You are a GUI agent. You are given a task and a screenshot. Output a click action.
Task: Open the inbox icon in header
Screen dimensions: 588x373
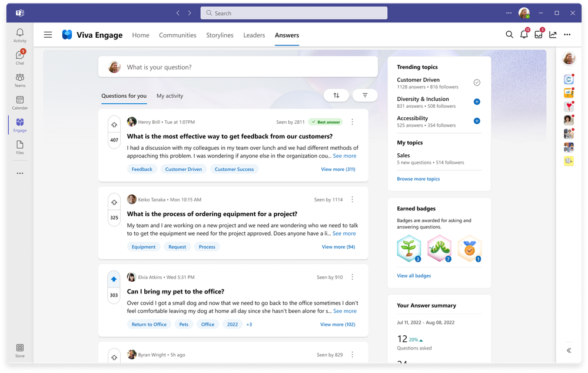[539, 35]
